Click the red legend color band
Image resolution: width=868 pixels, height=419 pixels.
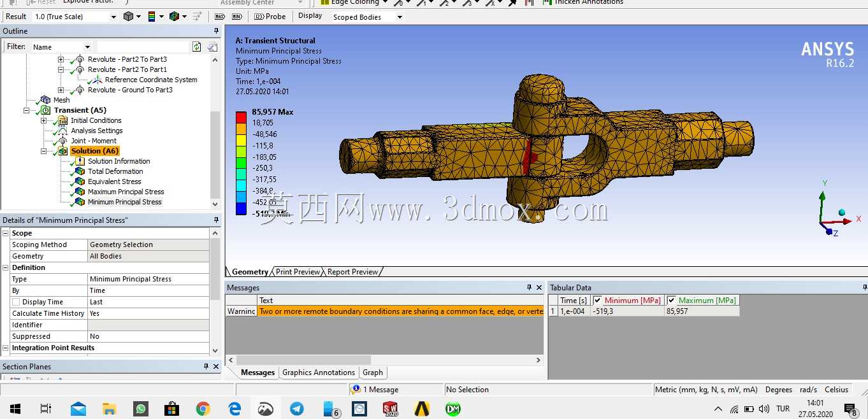(x=241, y=118)
